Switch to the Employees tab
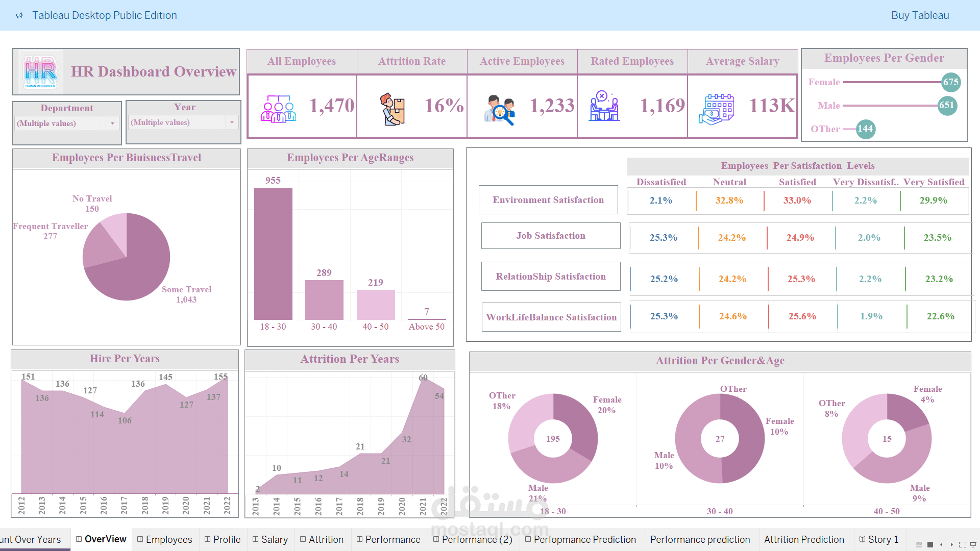Image resolution: width=980 pixels, height=551 pixels. click(x=164, y=539)
